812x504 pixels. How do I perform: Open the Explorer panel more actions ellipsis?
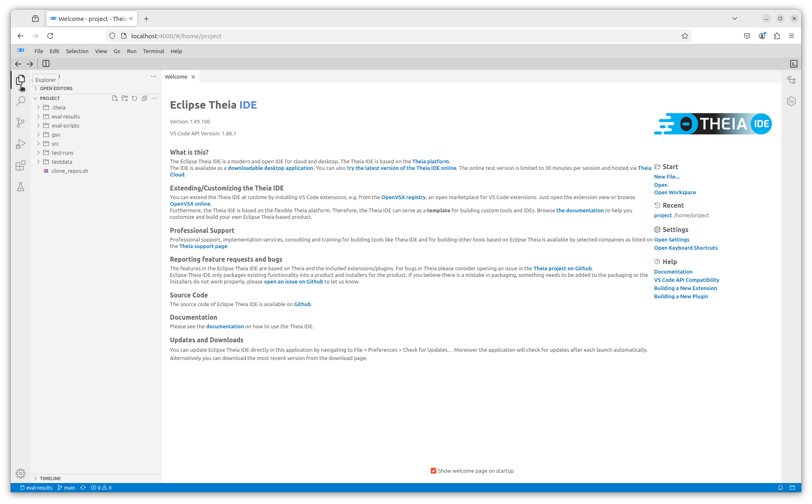coord(153,77)
